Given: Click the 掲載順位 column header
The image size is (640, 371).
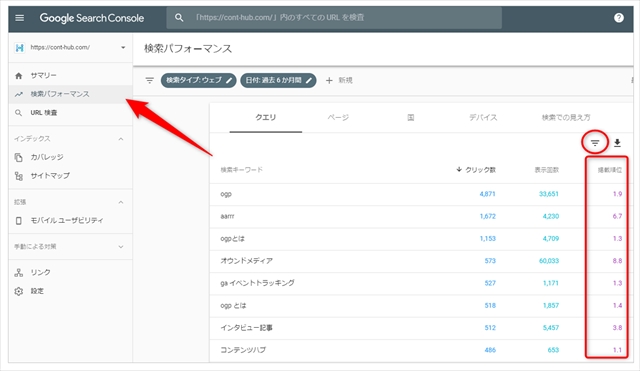Looking at the screenshot, I should [x=610, y=170].
